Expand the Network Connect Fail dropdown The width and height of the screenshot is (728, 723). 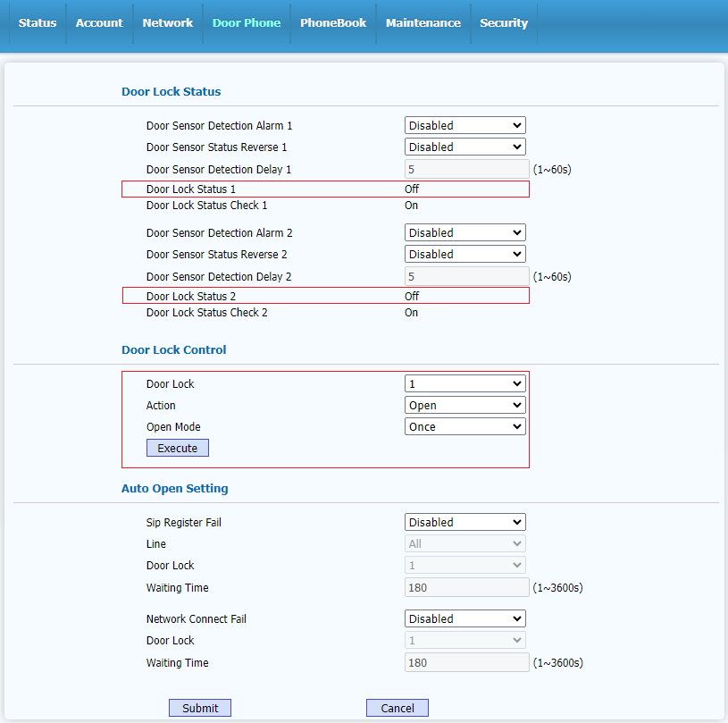click(x=464, y=619)
